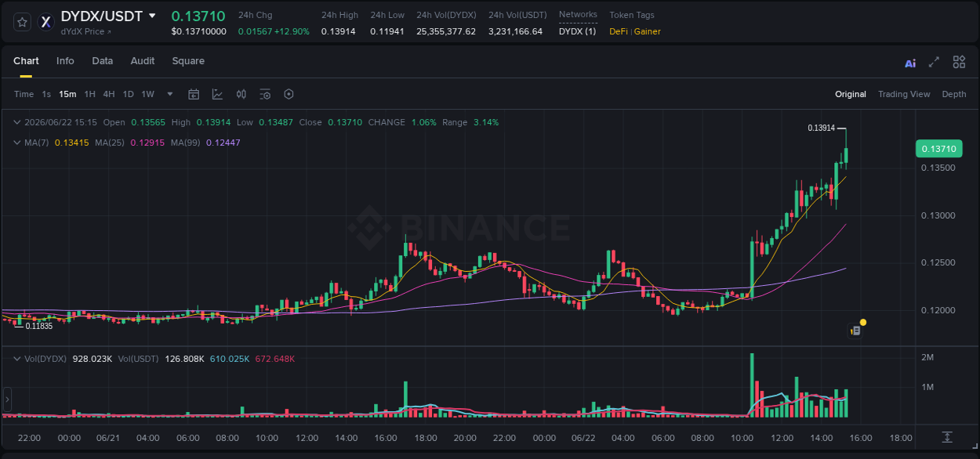Add DYDX/USDT to favorites with star icon

click(22, 22)
